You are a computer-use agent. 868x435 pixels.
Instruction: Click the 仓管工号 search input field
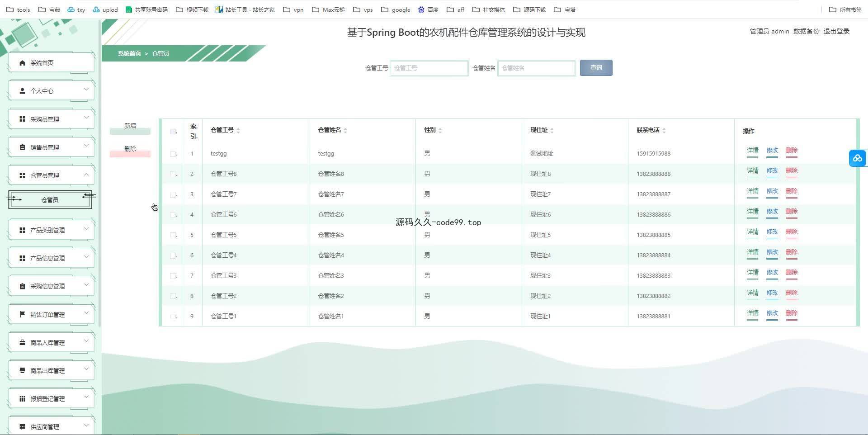[429, 68]
